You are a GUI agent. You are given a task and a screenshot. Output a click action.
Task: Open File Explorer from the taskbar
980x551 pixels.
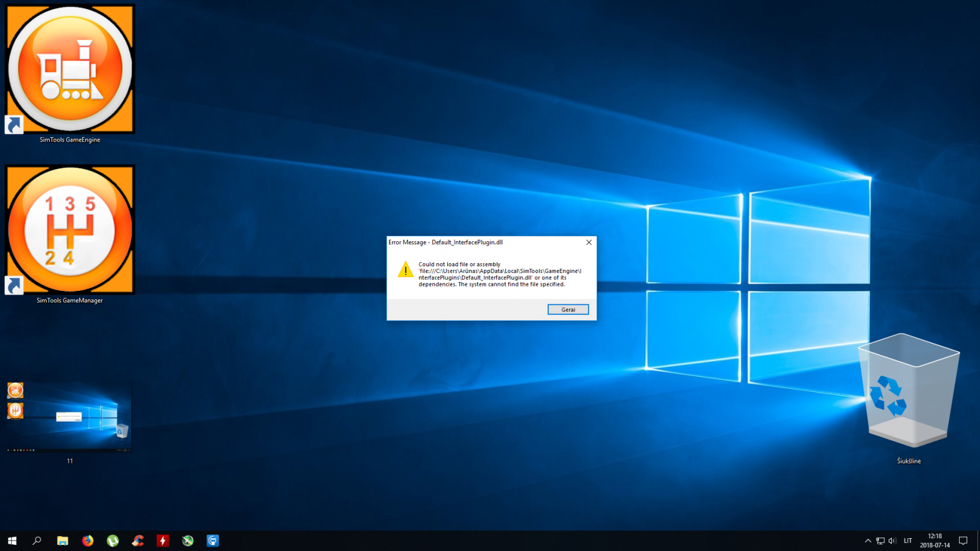point(62,541)
